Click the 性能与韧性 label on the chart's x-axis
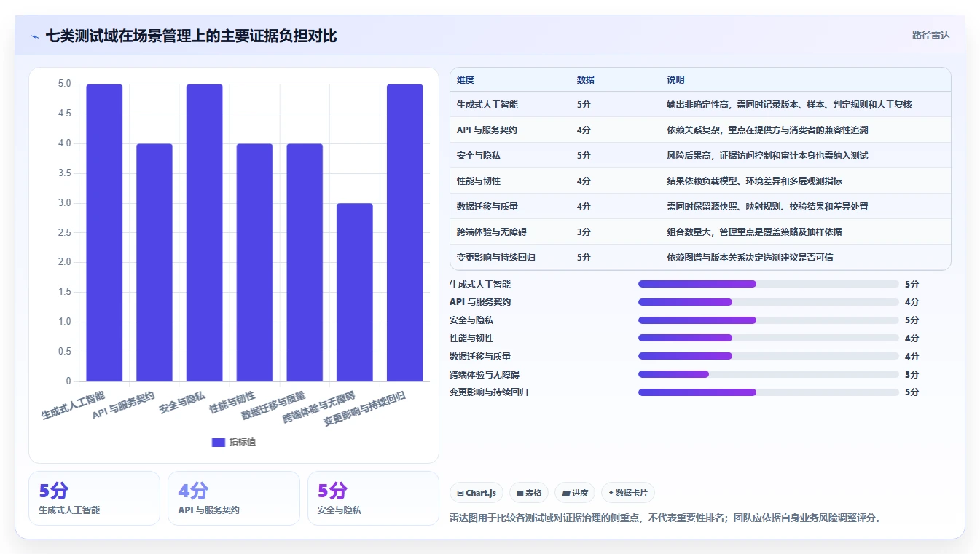 point(232,403)
